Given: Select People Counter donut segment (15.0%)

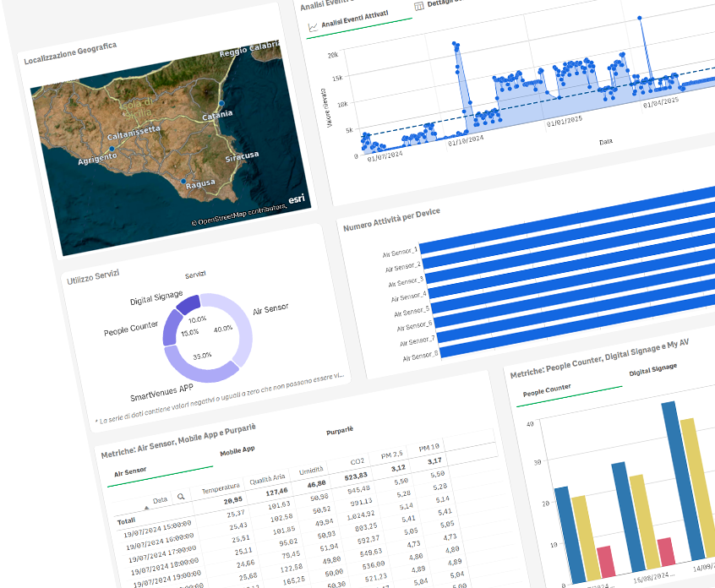Looking at the screenshot, I should click(x=169, y=327).
